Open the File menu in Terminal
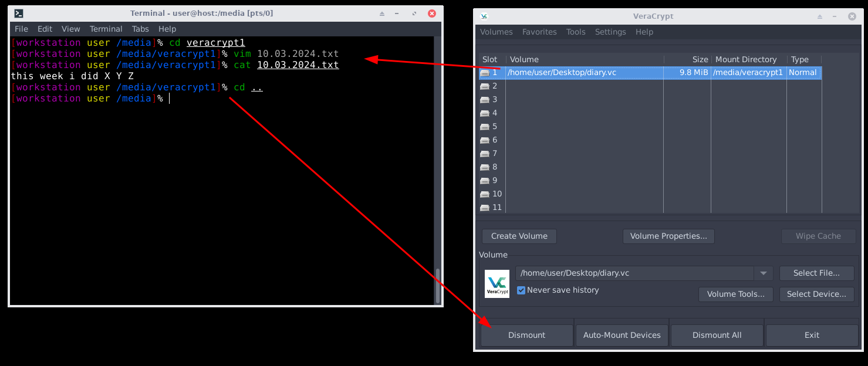868x366 pixels. (x=21, y=29)
